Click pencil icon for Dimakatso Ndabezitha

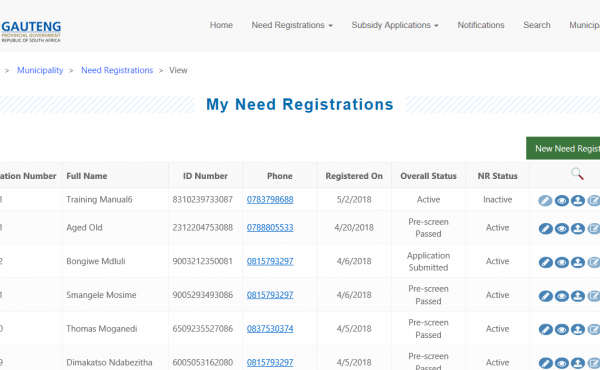(545, 363)
